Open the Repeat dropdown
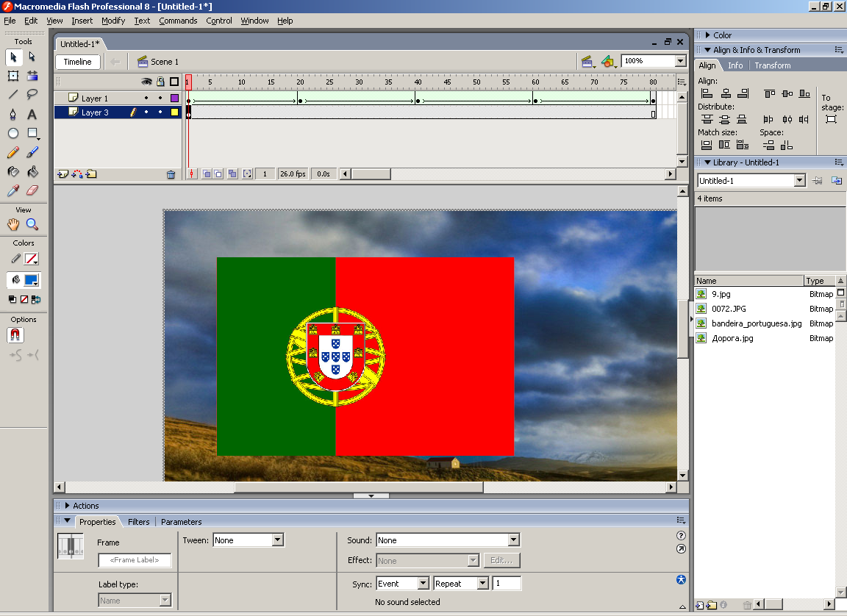 tap(483, 584)
